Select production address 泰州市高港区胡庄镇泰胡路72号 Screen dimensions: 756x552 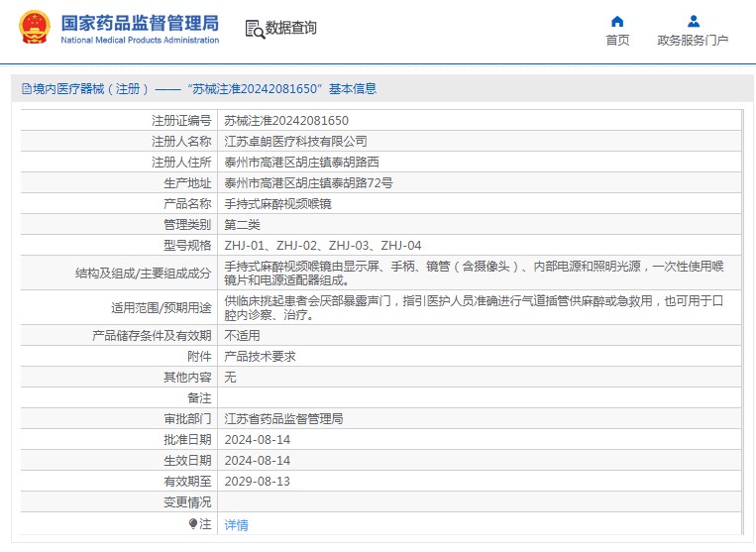[x=308, y=182]
